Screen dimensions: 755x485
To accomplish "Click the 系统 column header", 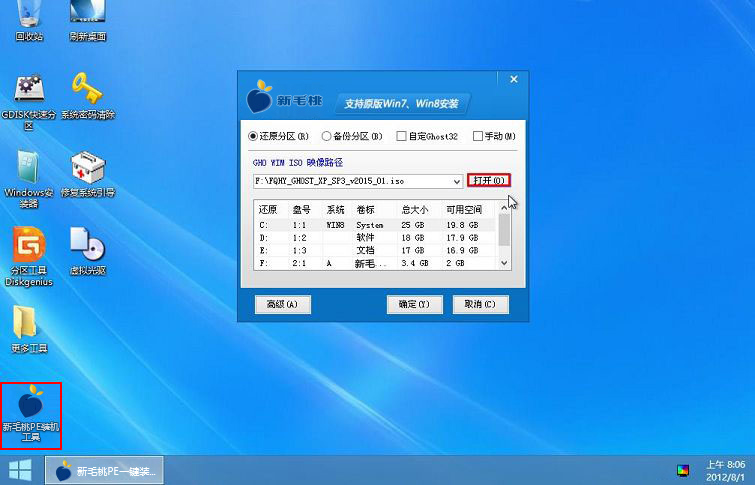I will tap(337, 210).
